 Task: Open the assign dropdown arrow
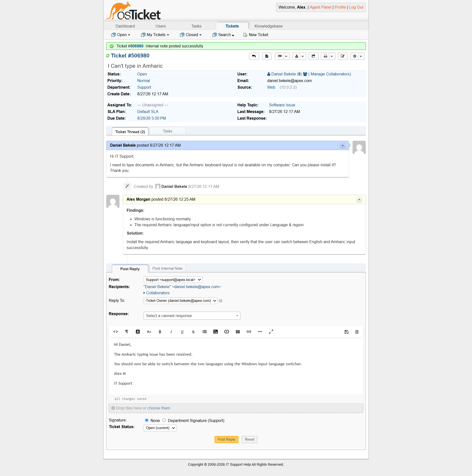pyautogui.click(x=303, y=56)
